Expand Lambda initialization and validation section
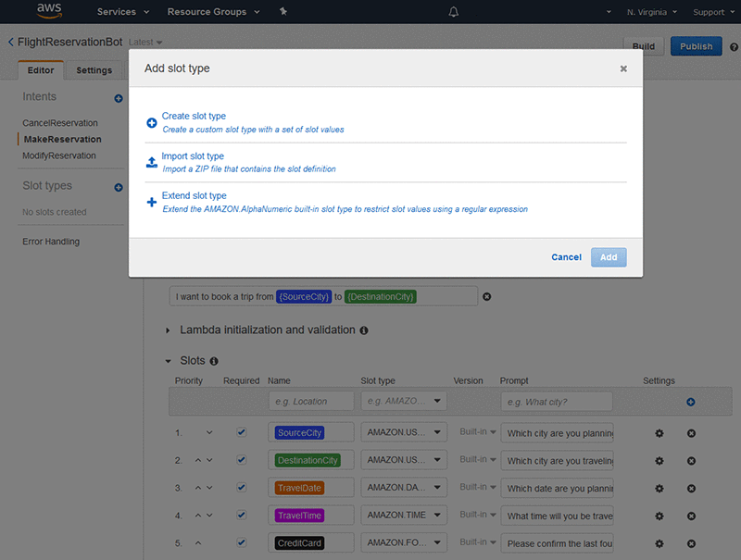Screen dimensions: 741x560 click(x=168, y=330)
